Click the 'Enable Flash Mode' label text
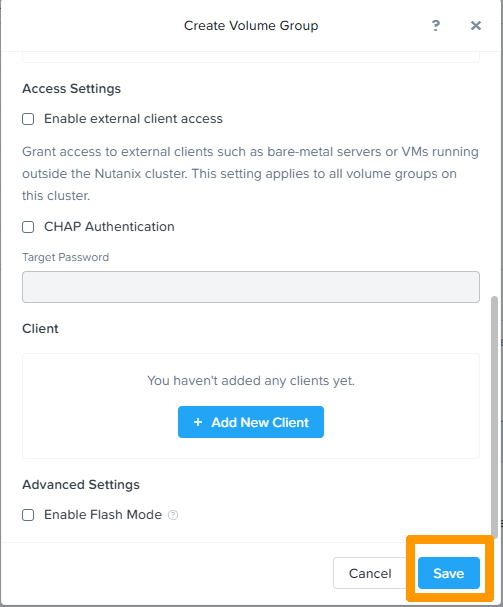 click(x=103, y=515)
